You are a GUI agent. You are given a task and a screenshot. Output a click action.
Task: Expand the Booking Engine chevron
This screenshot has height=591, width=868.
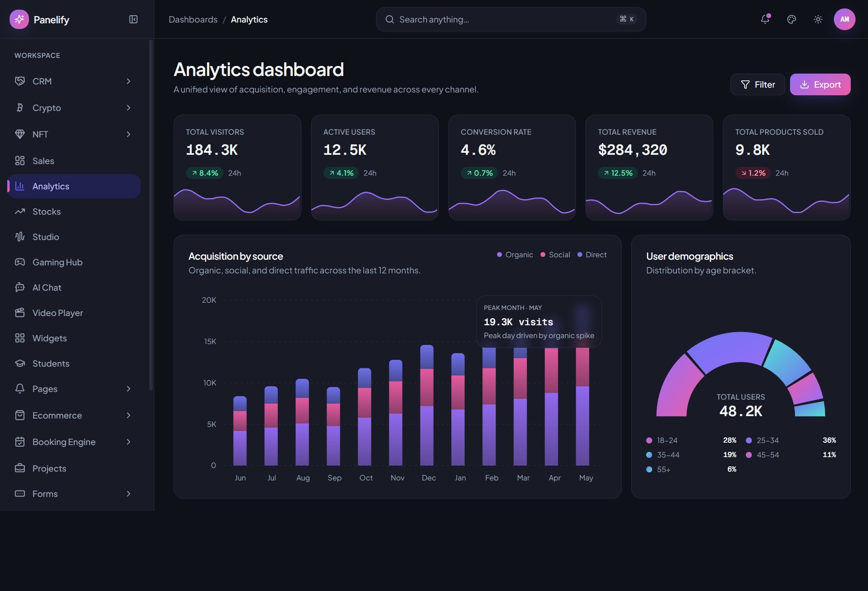tap(129, 442)
